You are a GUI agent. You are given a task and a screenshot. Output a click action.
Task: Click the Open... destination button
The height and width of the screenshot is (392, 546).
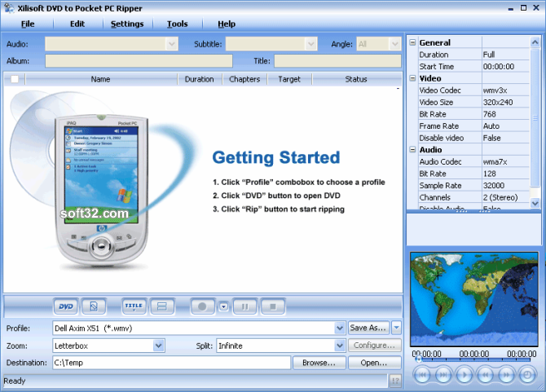pyautogui.click(x=374, y=363)
